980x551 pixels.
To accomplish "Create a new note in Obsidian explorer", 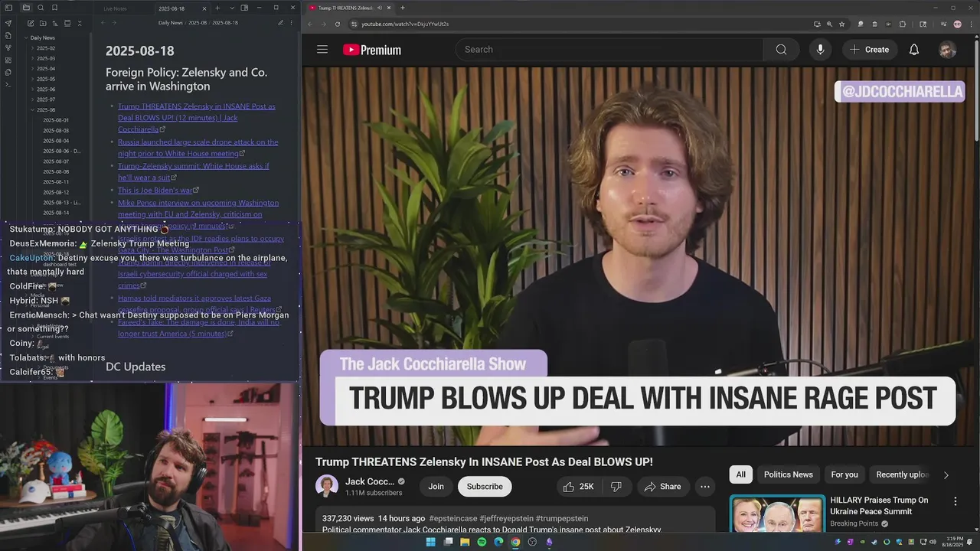I will [x=31, y=23].
